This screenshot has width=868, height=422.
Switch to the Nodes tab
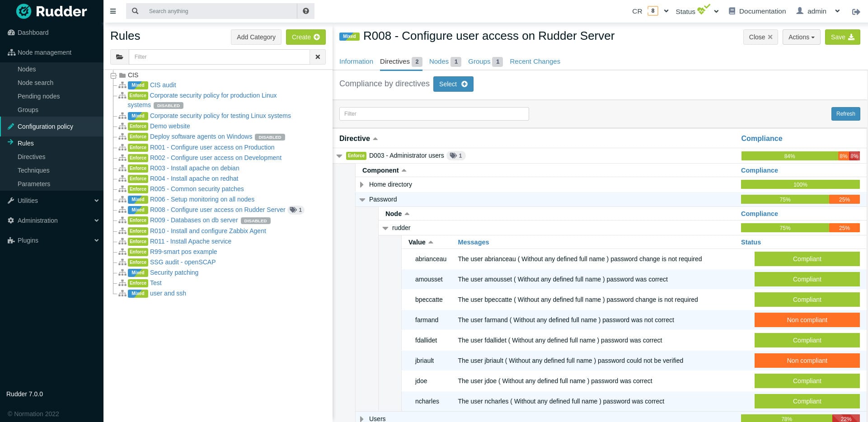click(445, 61)
